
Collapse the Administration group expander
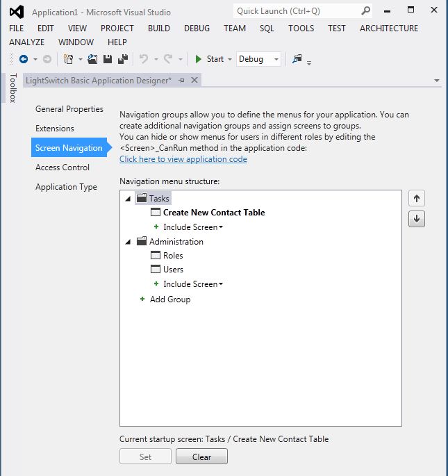[128, 242]
